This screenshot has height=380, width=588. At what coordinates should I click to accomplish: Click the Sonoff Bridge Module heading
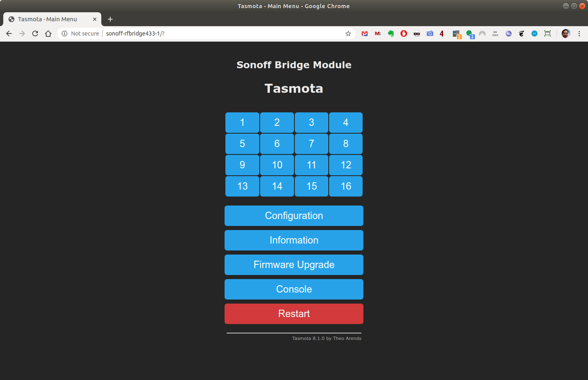(294, 65)
